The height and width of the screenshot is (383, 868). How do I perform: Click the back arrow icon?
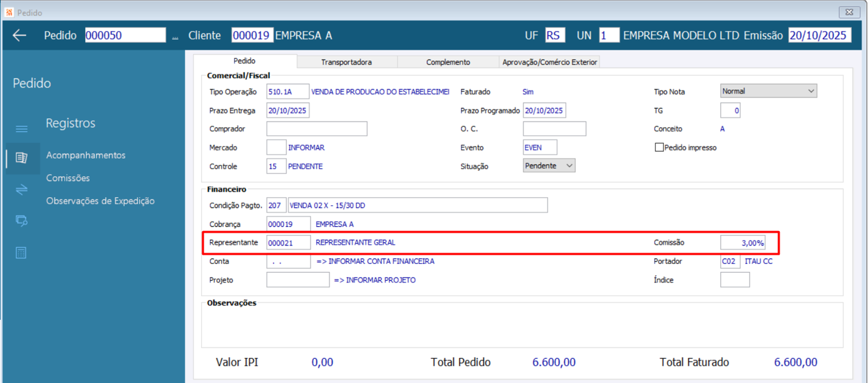coord(20,35)
